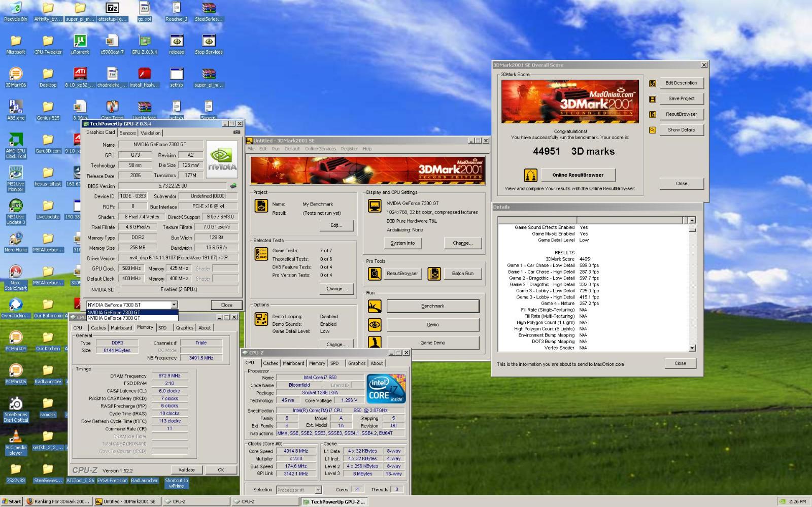The height and width of the screenshot is (507, 812).
Task: Click the Game Demo button
Action: (433, 343)
